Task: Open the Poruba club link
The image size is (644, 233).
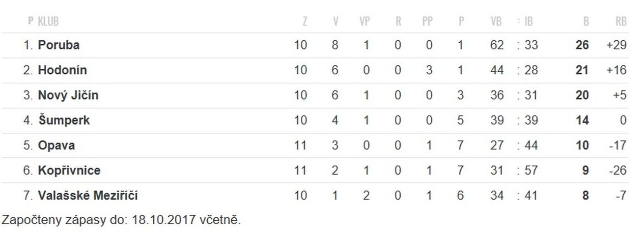Action: click(58, 45)
